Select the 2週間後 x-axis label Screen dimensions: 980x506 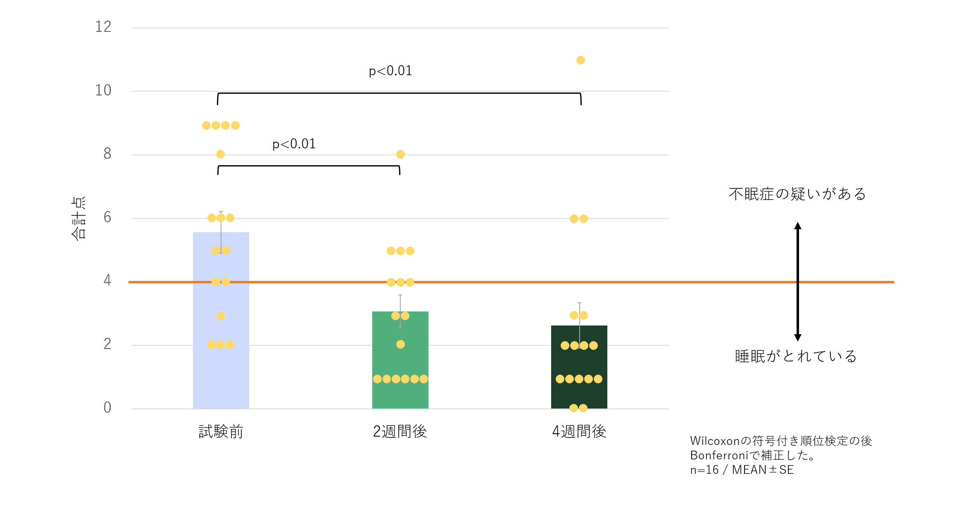[400, 432]
